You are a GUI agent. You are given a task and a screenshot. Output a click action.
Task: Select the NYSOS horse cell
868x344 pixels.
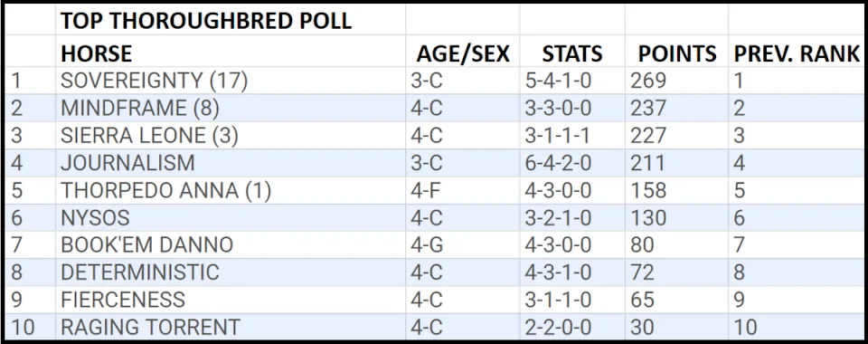[231, 217]
